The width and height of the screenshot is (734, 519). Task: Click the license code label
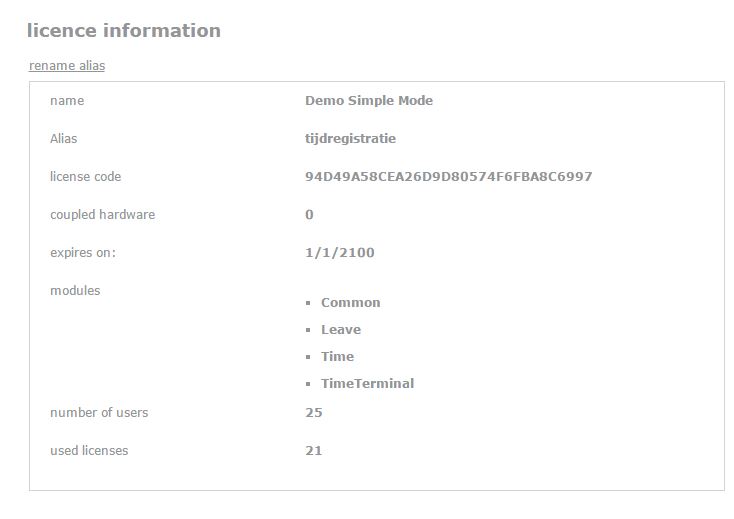tap(85, 176)
